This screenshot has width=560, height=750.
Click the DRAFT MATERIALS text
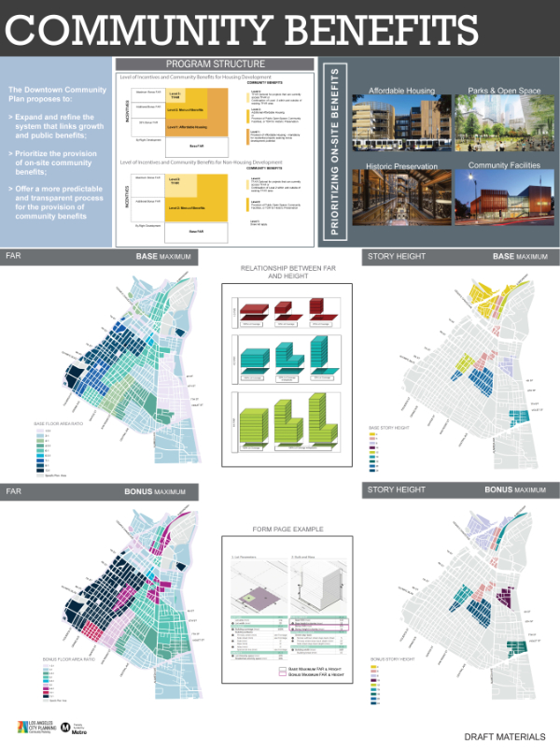point(505,737)
